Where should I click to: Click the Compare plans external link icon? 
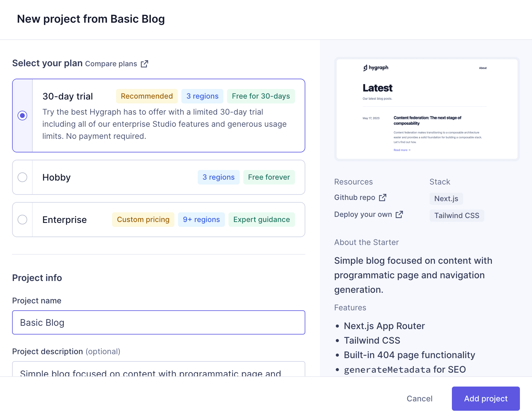click(x=144, y=64)
